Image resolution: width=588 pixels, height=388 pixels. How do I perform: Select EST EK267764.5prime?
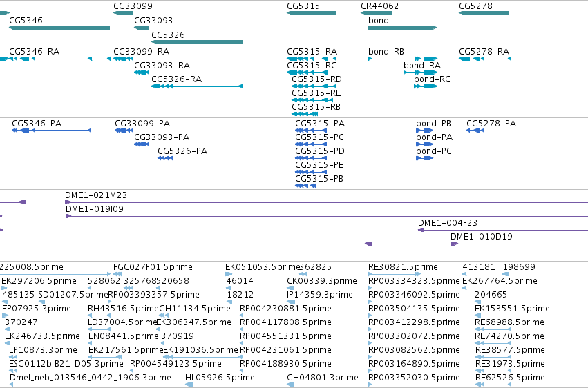[x=500, y=281]
